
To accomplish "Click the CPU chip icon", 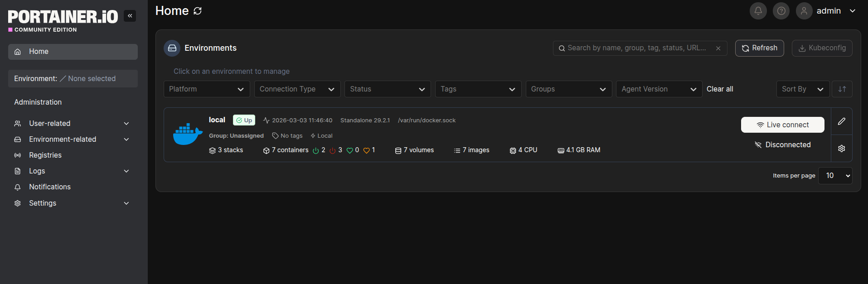I will point(513,150).
